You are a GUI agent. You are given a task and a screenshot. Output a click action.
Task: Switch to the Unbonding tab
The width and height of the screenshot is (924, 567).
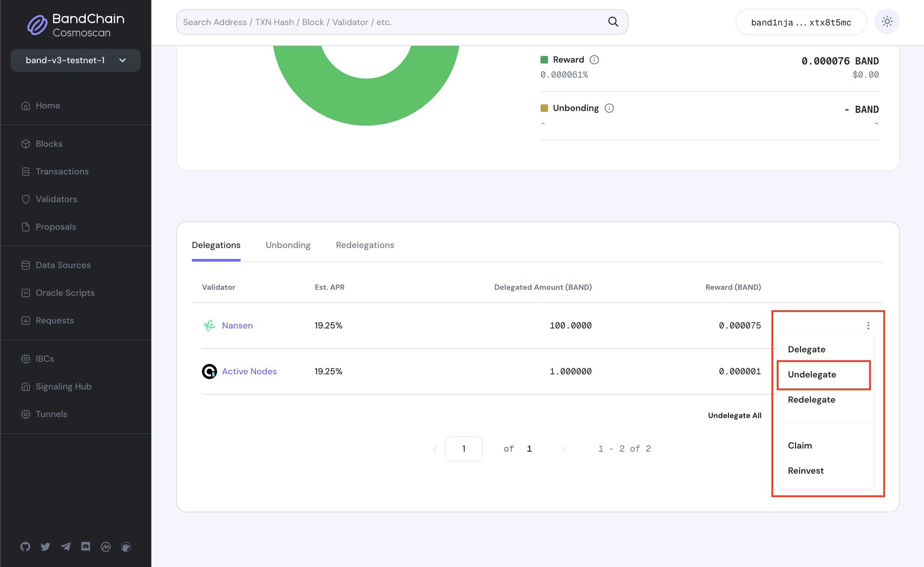pos(288,245)
